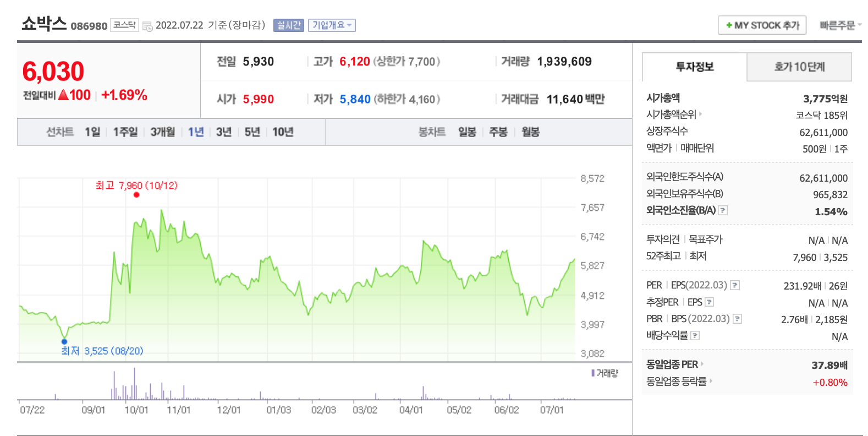Open the calendar icon beside the date
Screen dimensions: 868x436
(147, 26)
